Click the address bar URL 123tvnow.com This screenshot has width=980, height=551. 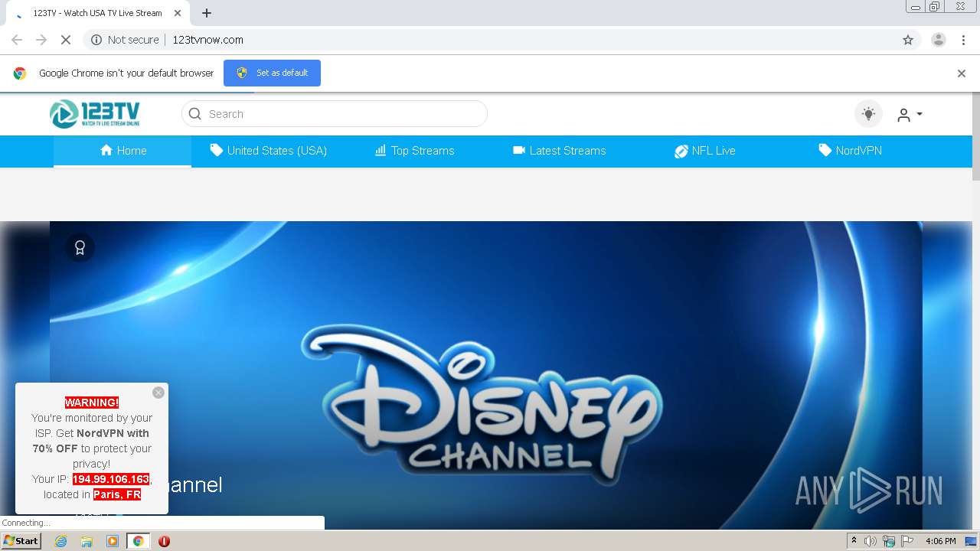click(208, 40)
